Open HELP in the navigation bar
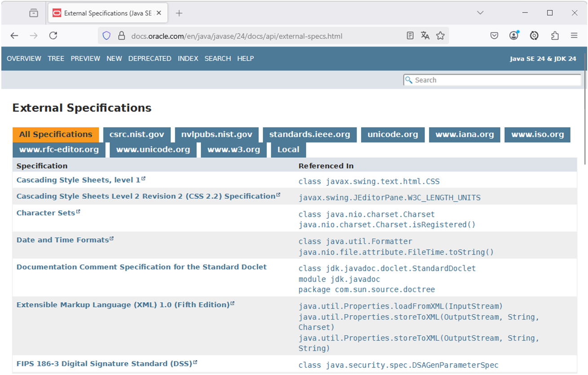Screen dimensions: 588x375 point(245,58)
